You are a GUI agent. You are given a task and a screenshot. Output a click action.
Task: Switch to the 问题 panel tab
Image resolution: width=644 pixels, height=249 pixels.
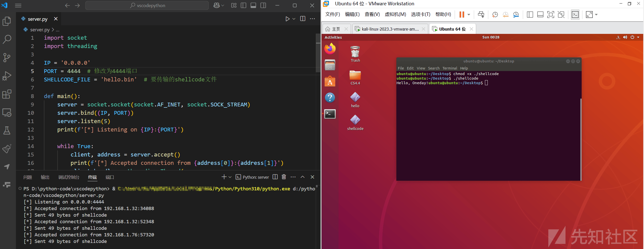coord(28,177)
